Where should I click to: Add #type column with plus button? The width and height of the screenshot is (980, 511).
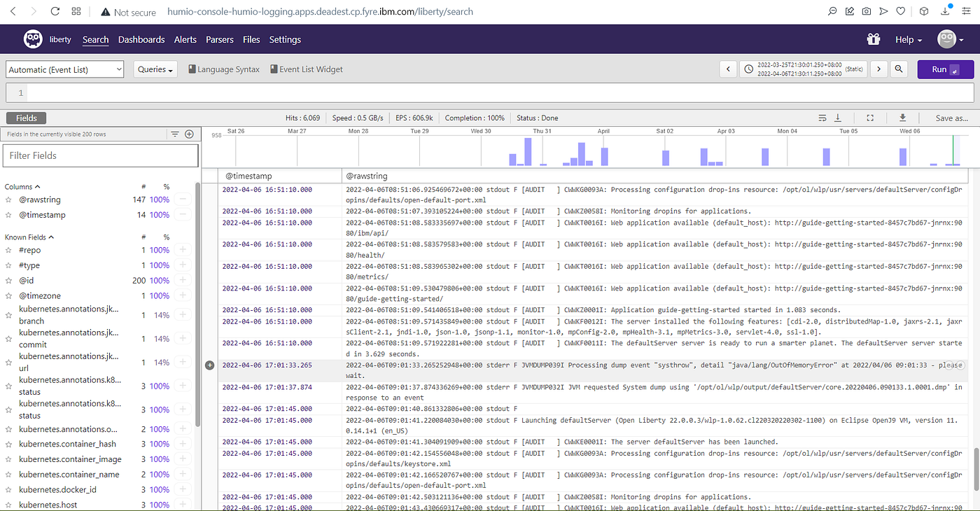pos(183,265)
